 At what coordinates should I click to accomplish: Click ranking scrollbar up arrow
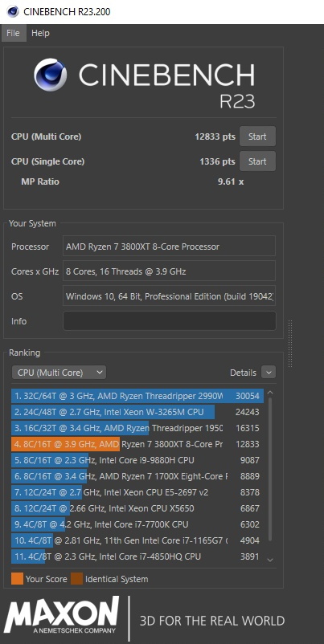pyautogui.click(x=270, y=393)
